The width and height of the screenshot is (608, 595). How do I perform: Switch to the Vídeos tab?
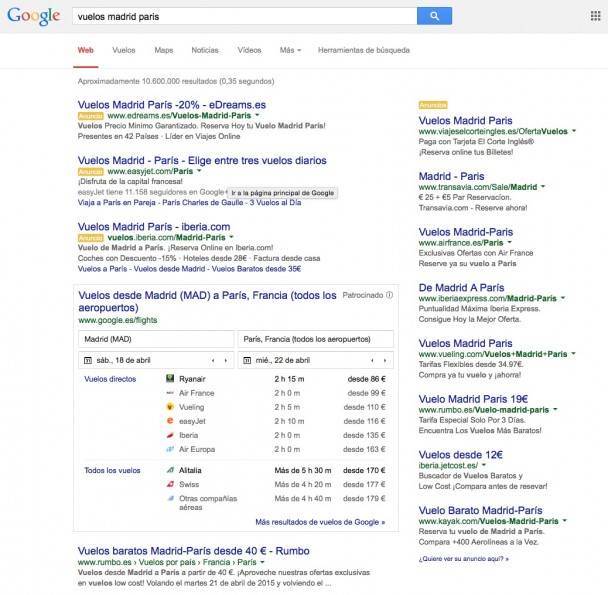(x=249, y=50)
